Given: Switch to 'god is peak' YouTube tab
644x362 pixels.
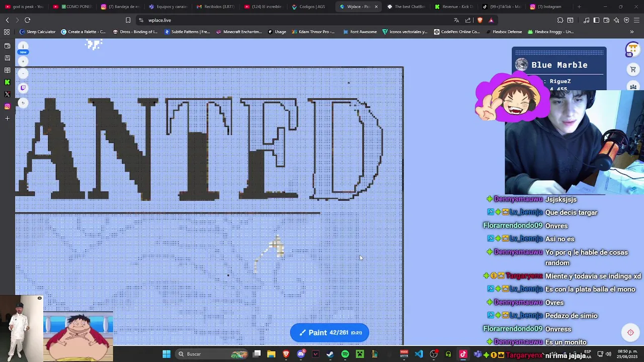Looking at the screenshot, I should [x=24, y=7].
